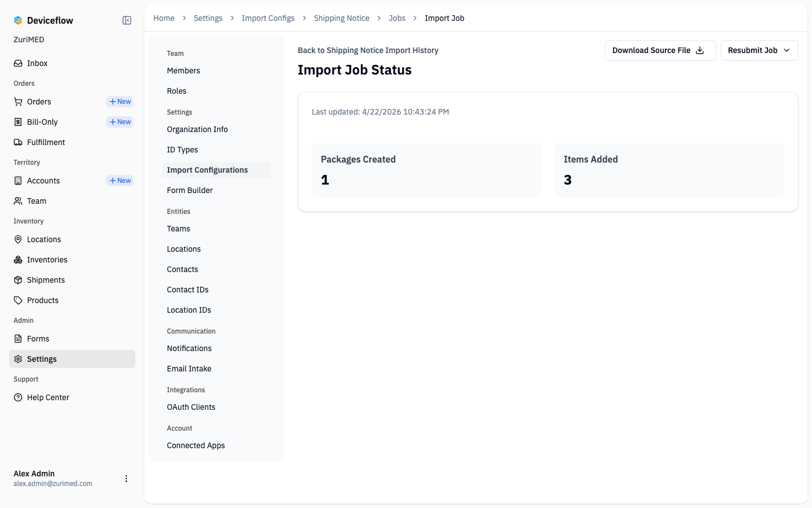Viewport: 812px width, 508px height.
Task: Open ID Types settings
Action: click(217, 150)
